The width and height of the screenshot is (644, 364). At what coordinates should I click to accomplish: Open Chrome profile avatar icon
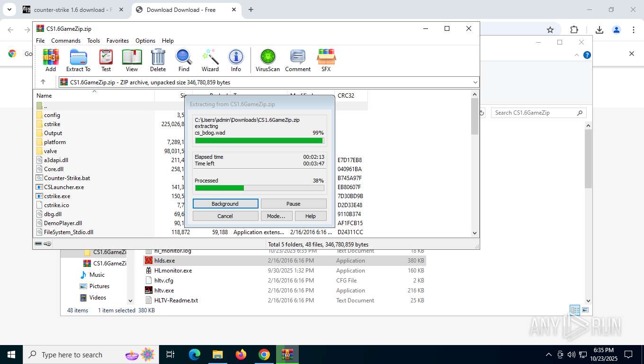pyautogui.click(x=617, y=29)
